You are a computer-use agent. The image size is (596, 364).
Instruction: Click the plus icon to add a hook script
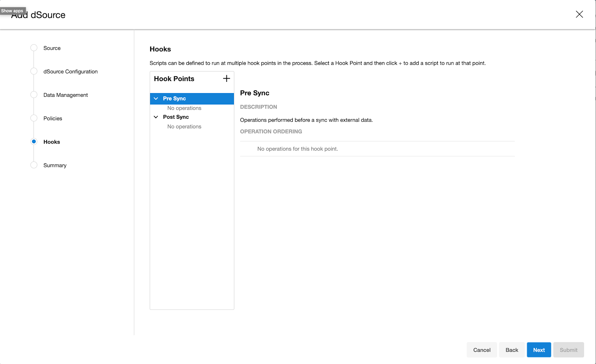[x=226, y=79]
